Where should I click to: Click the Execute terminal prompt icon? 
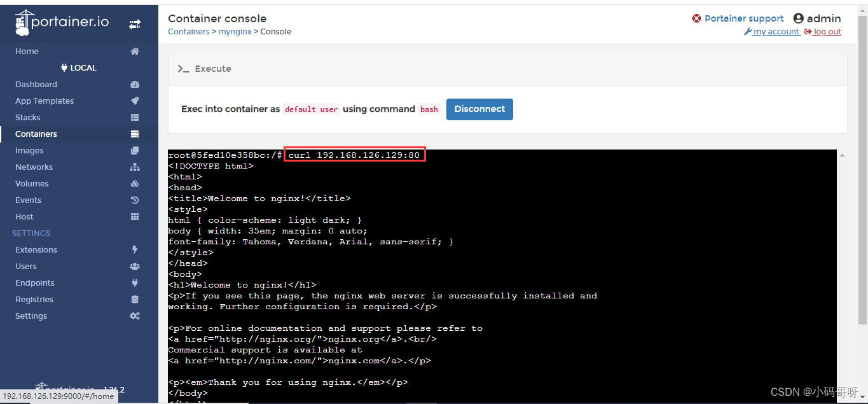(184, 69)
